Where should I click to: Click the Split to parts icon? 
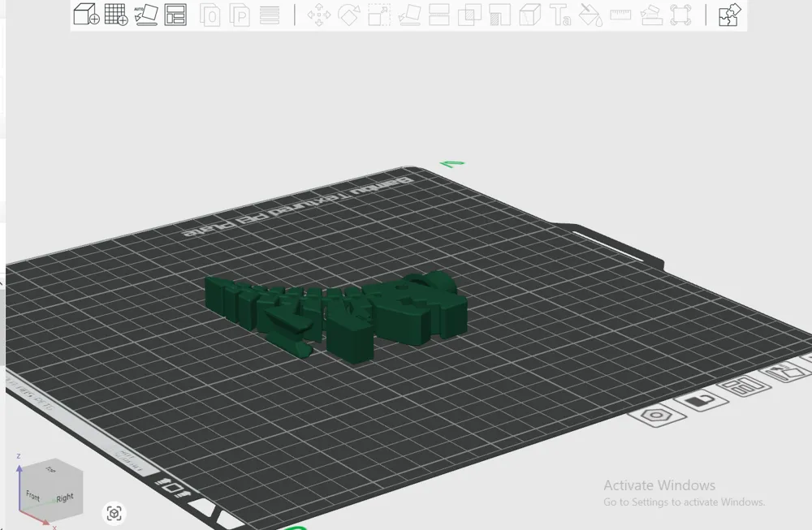(x=240, y=15)
